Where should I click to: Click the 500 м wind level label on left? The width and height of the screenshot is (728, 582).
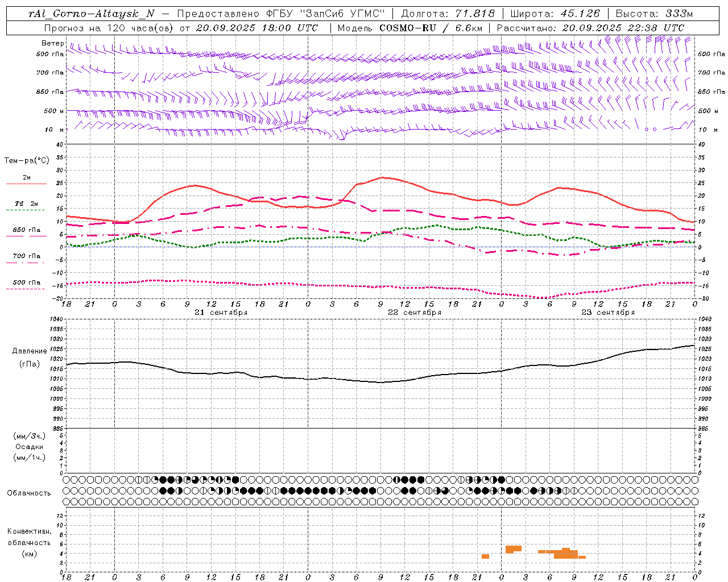click(x=54, y=111)
